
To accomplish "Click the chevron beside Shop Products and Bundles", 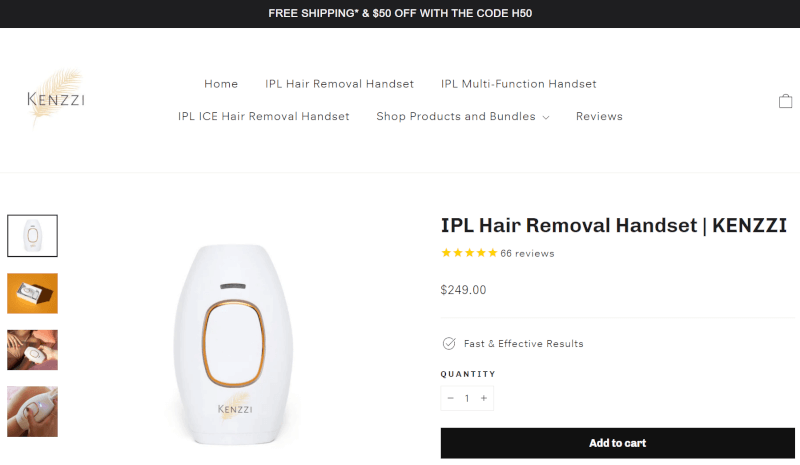I will pyautogui.click(x=546, y=117).
